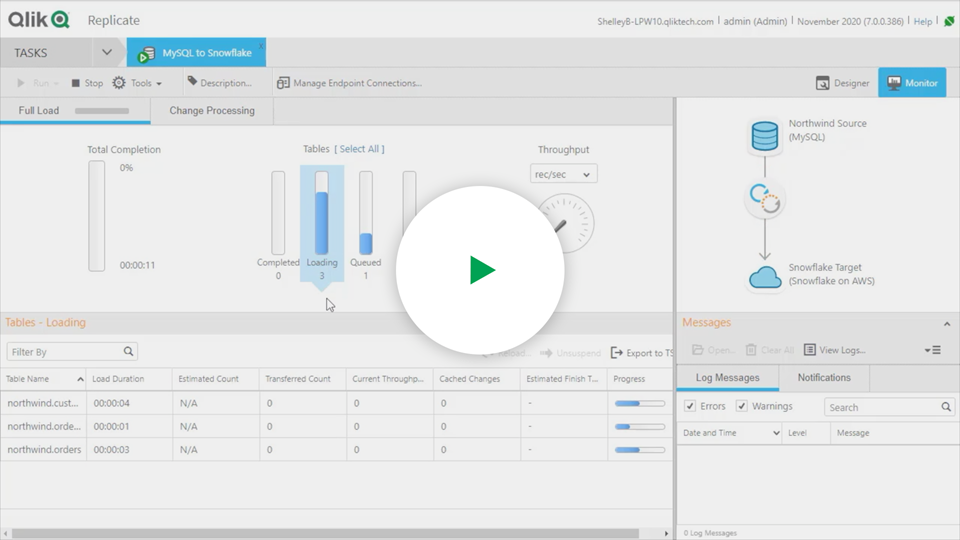Collapse the Messages panel chevron
Viewport: 960px width, 540px height.
(947, 323)
